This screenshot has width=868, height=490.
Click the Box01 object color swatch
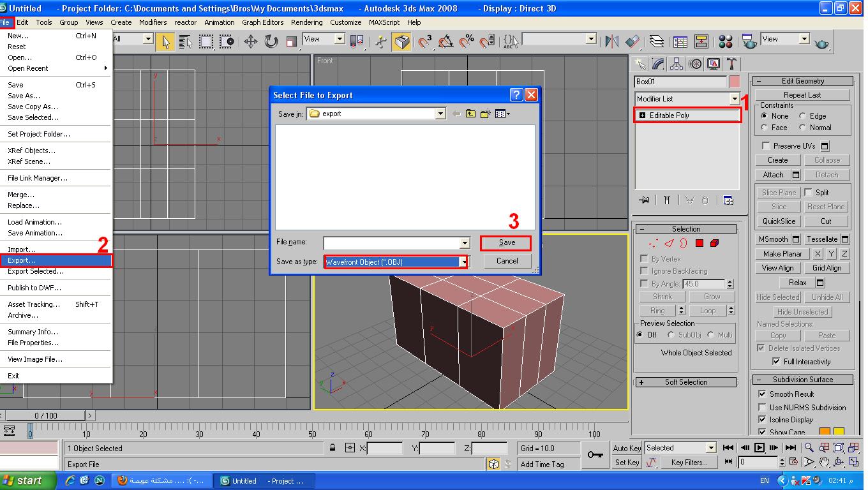[735, 82]
